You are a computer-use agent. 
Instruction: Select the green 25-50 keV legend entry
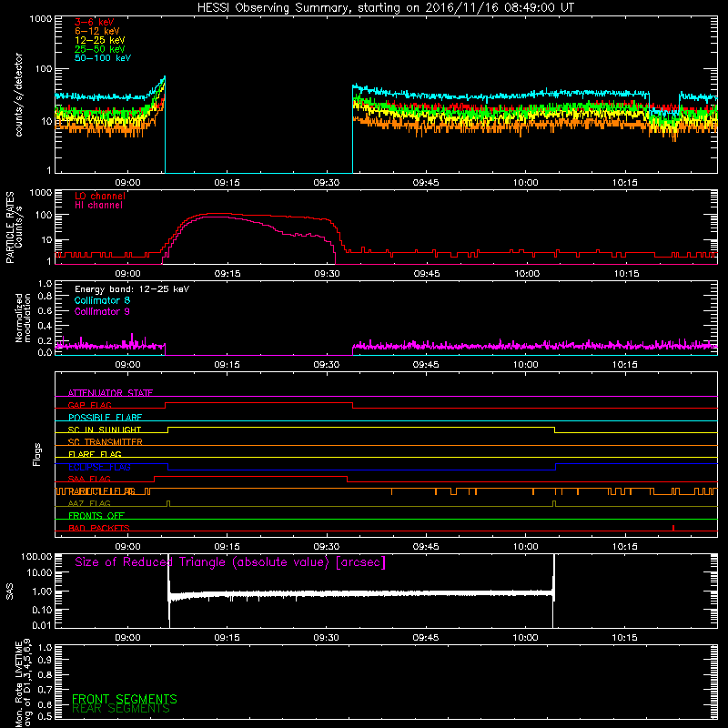pyautogui.click(x=100, y=49)
